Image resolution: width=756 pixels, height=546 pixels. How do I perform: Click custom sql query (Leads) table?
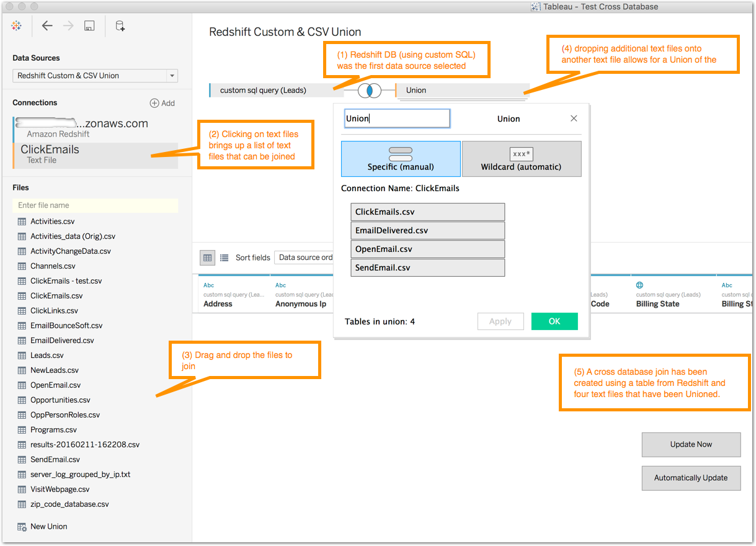pyautogui.click(x=277, y=91)
